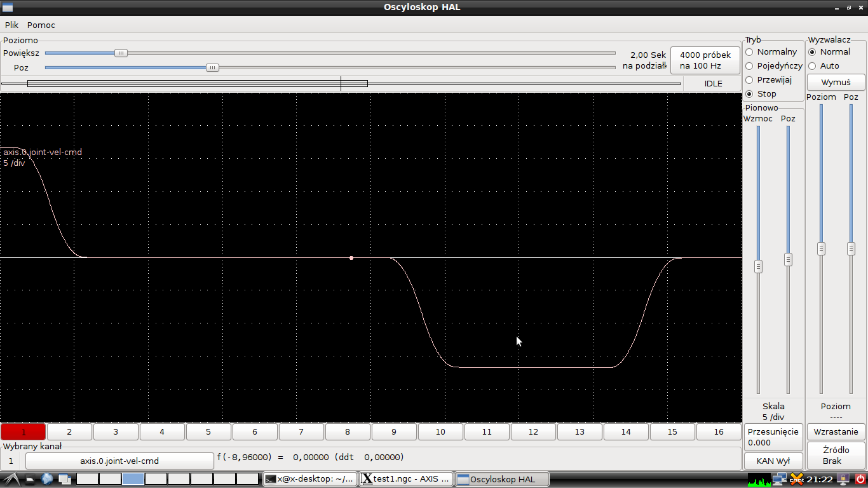The width and height of the screenshot is (868, 488).
Task: Open the Plik menu
Action: 11,25
